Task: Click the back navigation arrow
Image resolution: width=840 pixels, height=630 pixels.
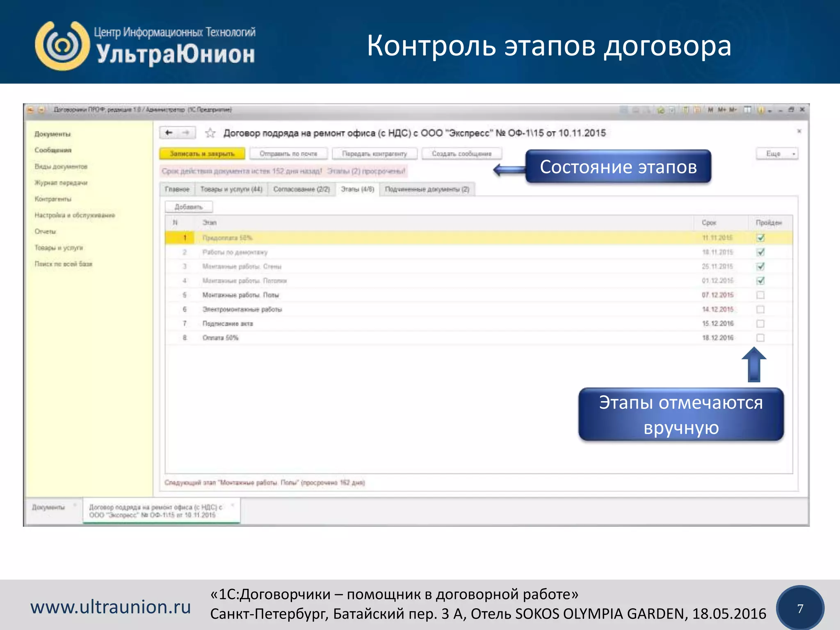Action: point(169,132)
